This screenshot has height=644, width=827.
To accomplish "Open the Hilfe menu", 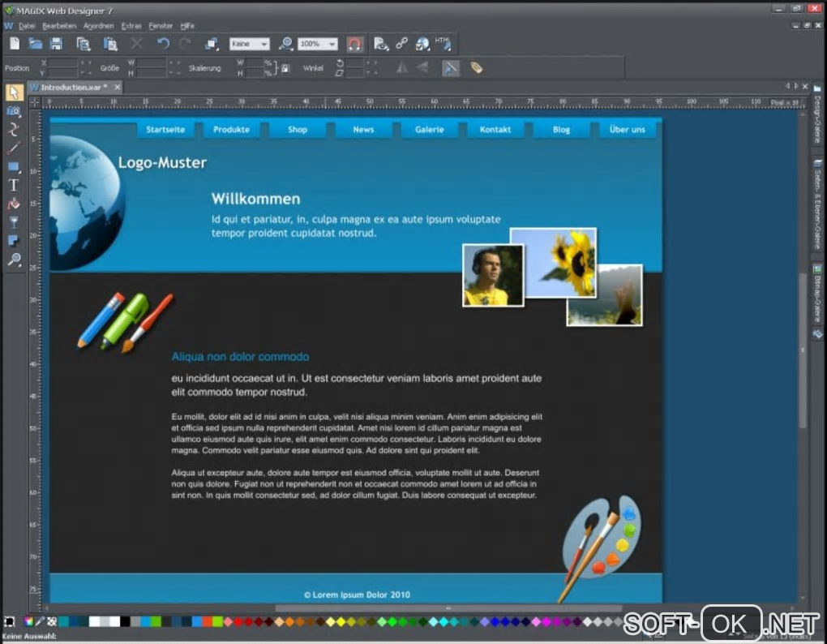I will point(187,25).
